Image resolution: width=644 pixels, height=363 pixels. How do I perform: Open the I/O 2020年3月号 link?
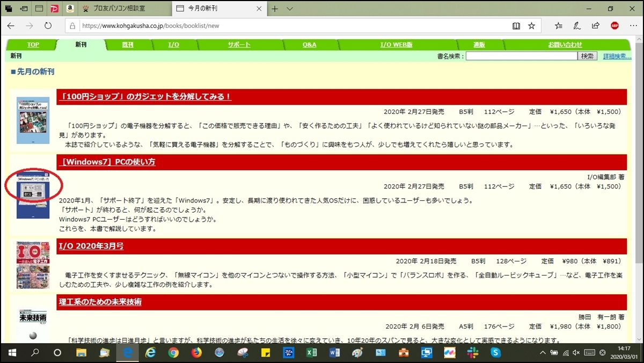click(x=91, y=246)
